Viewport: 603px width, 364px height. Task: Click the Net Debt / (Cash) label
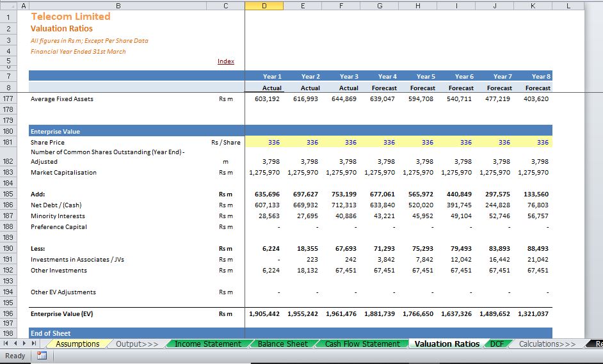pyautogui.click(x=56, y=205)
